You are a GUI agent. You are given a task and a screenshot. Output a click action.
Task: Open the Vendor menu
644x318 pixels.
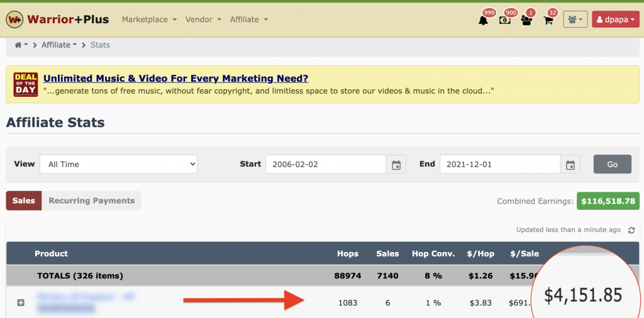tap(203, 19)
